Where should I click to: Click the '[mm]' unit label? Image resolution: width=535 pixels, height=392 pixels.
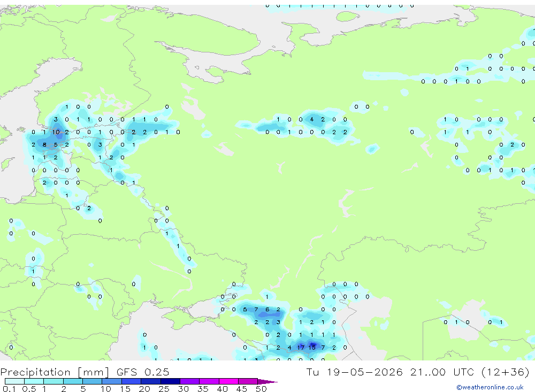click(94, 372)
